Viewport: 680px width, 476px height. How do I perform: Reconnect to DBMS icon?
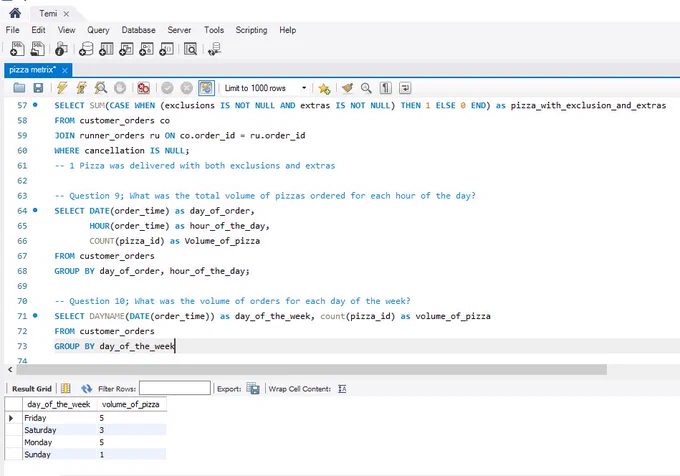point(214,49)
